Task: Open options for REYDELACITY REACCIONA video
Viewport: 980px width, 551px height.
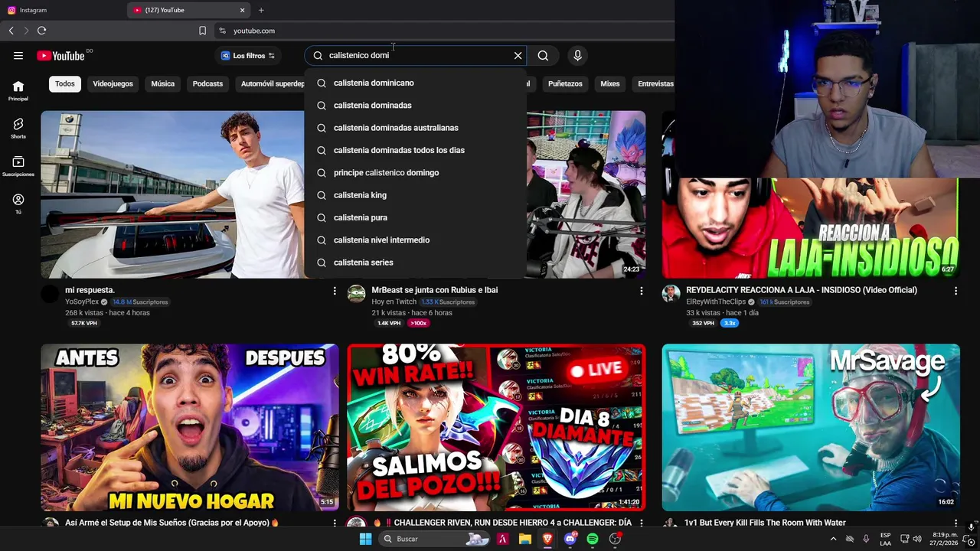Action: pos(955,291)
